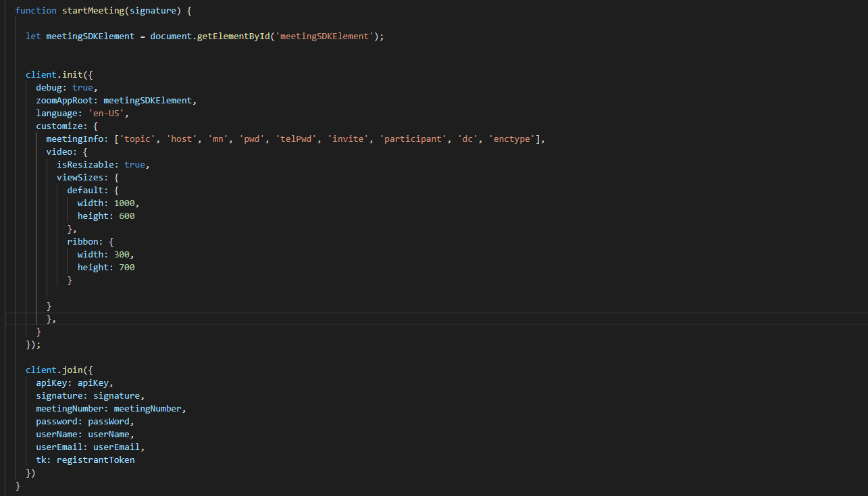Click the "let" keyword

pos(33,36)
